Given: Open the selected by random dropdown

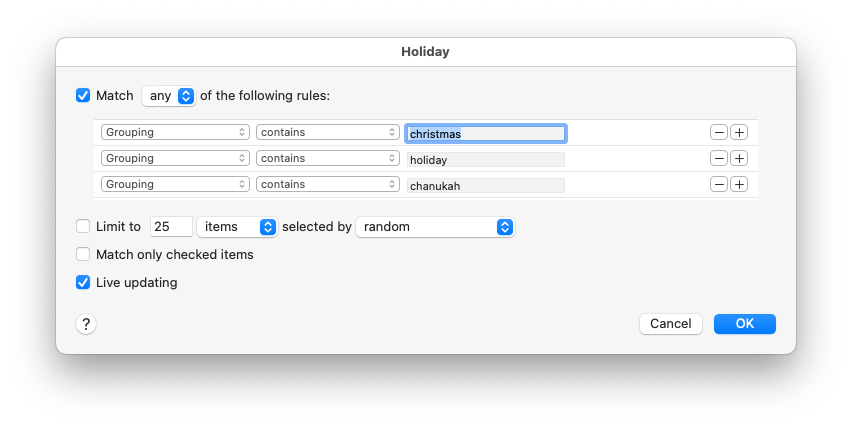Looking at the screenshot, I should click(435, 227).
